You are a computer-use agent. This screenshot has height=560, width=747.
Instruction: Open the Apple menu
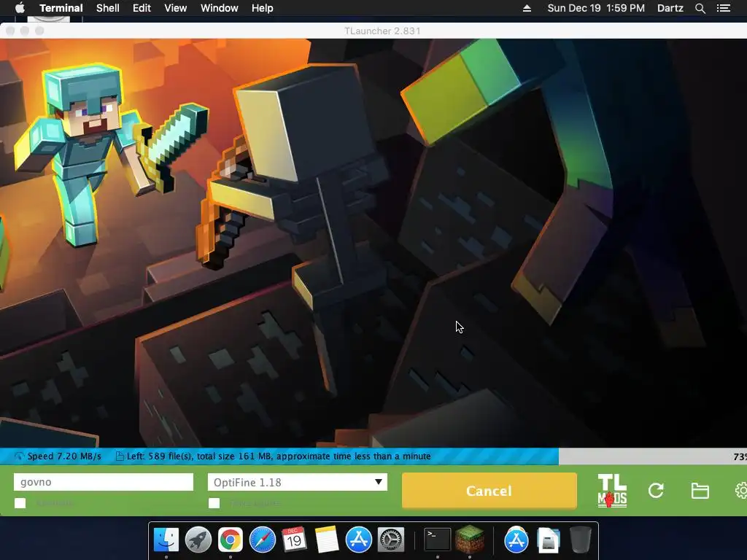(x=20, y=8)
